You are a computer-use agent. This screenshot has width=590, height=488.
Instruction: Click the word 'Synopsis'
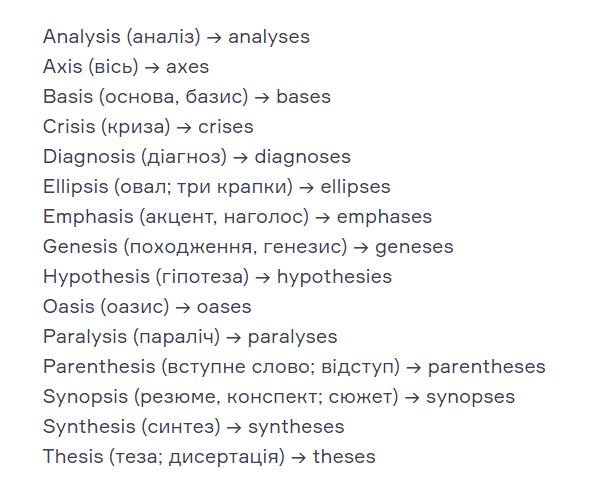[x=85, y=397]
